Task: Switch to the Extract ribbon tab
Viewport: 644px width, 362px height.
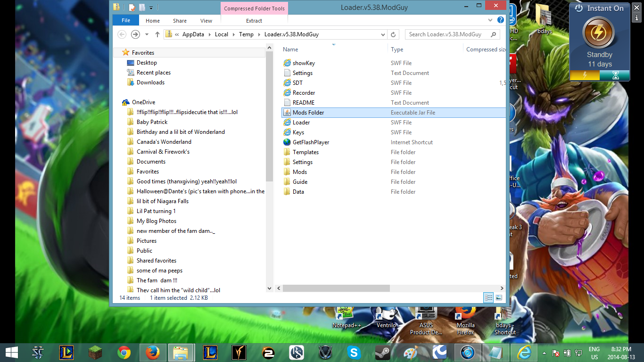Action: 254,21
